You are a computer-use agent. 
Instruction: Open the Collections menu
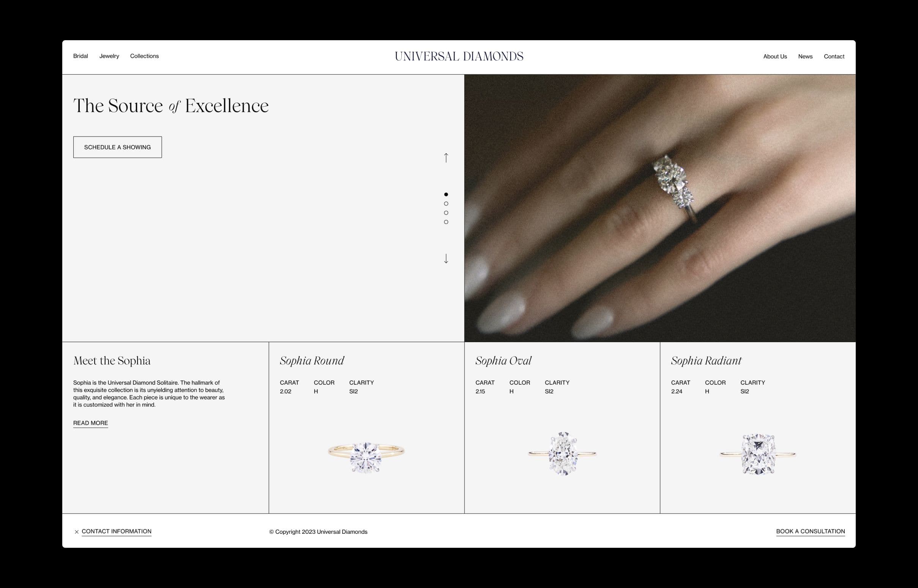(x=144, y=56)
